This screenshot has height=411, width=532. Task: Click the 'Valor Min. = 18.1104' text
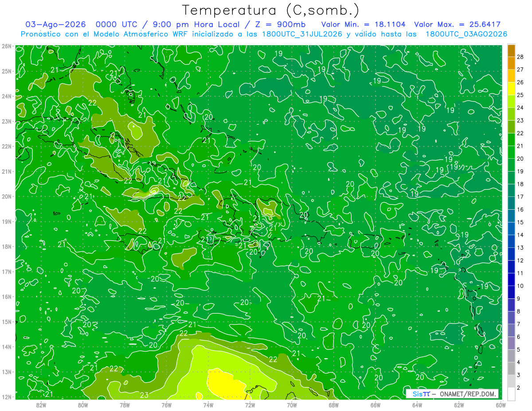pos(363,24)
